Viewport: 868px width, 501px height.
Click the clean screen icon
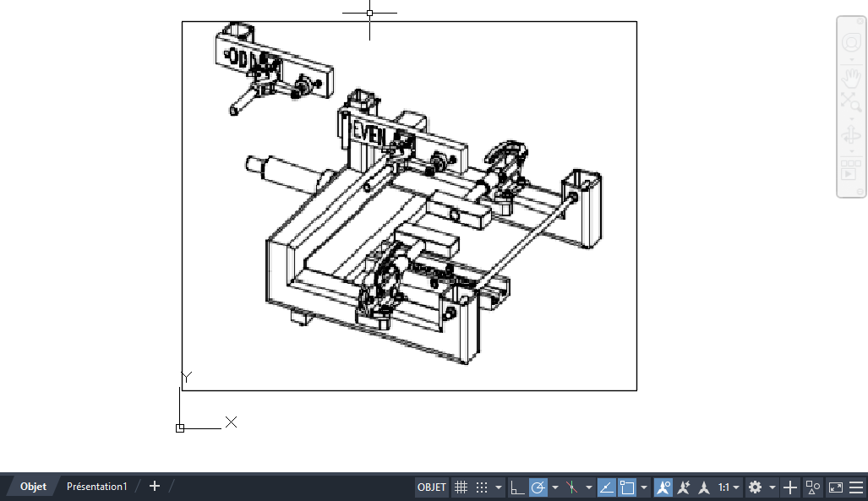[x=835, y=487]
